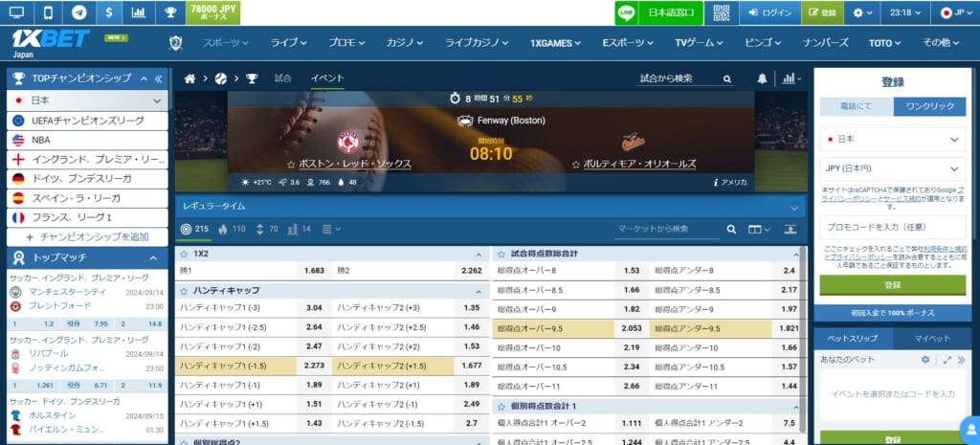Open the mobile app phone icon

48,12
